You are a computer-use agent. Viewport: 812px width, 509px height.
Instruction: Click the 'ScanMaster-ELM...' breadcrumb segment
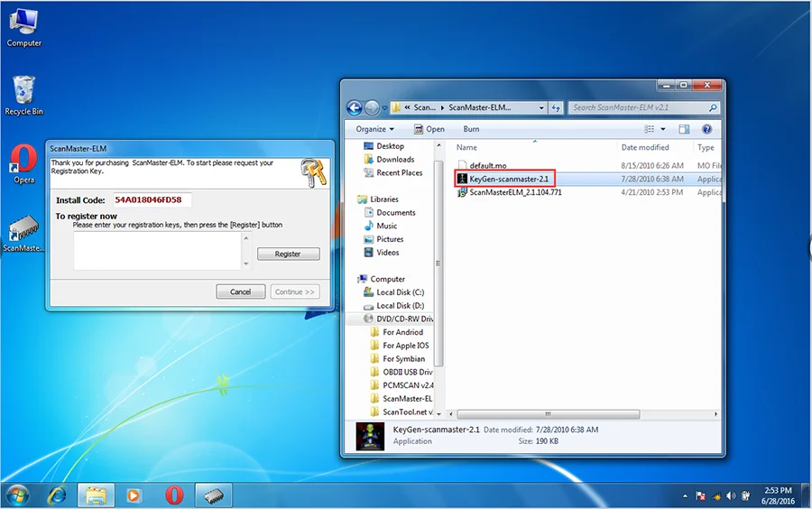pos(480,107)
